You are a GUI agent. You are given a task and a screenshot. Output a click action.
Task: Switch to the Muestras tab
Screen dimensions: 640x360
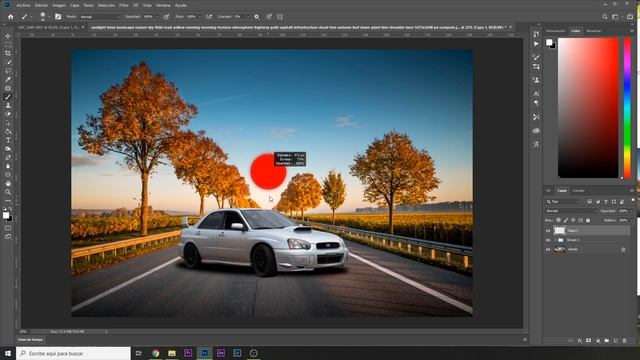593,31
